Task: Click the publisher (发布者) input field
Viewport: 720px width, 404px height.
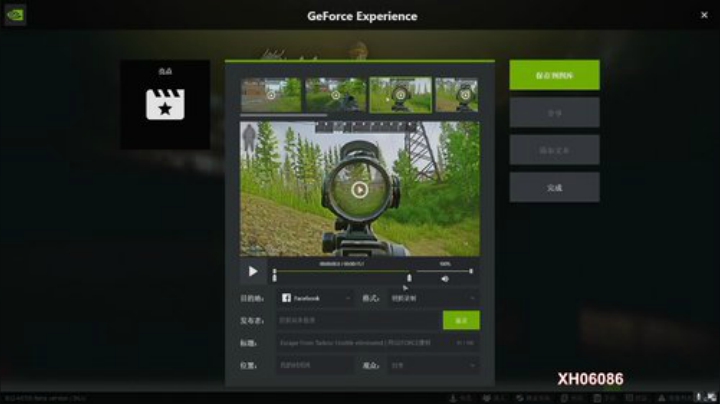Action: tap(359, 320)
